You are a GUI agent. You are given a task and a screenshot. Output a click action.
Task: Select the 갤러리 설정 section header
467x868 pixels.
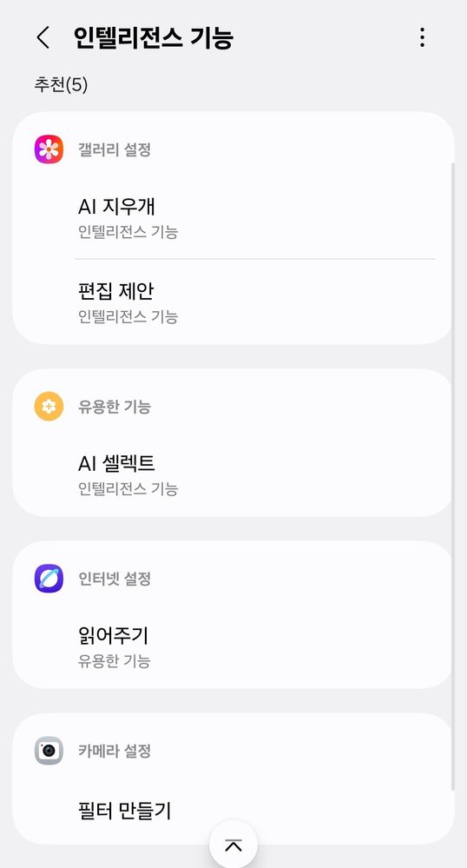pos(115,149)
